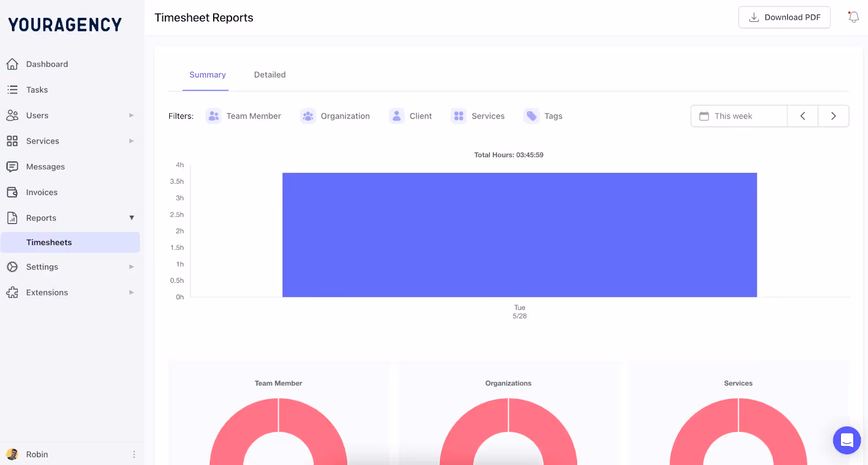Click the blue Tue 5/28 chart bar
The image size is (868, 465).
(x=519, y=235)
